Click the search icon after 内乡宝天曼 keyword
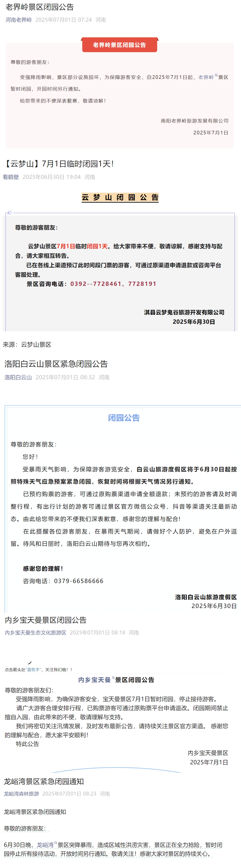 [113, 678]
